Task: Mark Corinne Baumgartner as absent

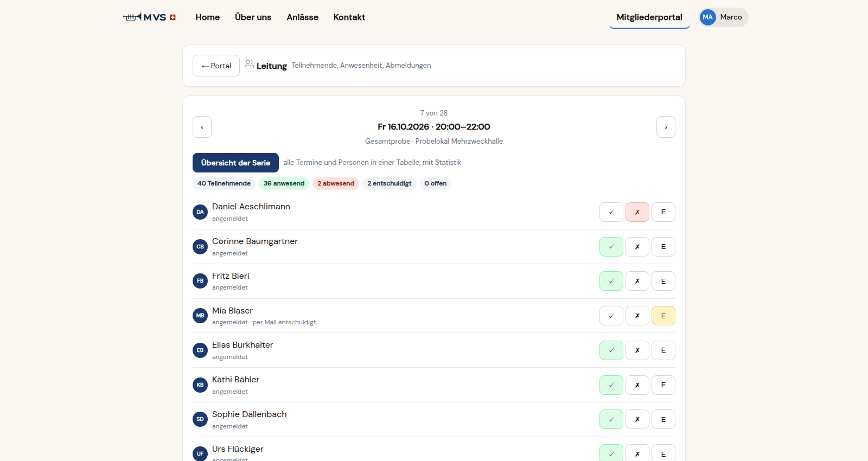Action: pyautogui.click(x=637, y=247)
